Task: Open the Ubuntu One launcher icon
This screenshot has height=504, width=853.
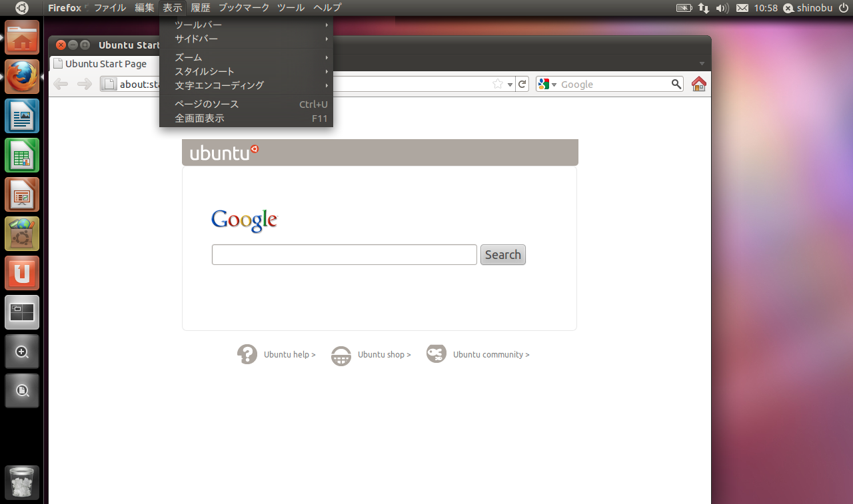Action: [22, 273]
